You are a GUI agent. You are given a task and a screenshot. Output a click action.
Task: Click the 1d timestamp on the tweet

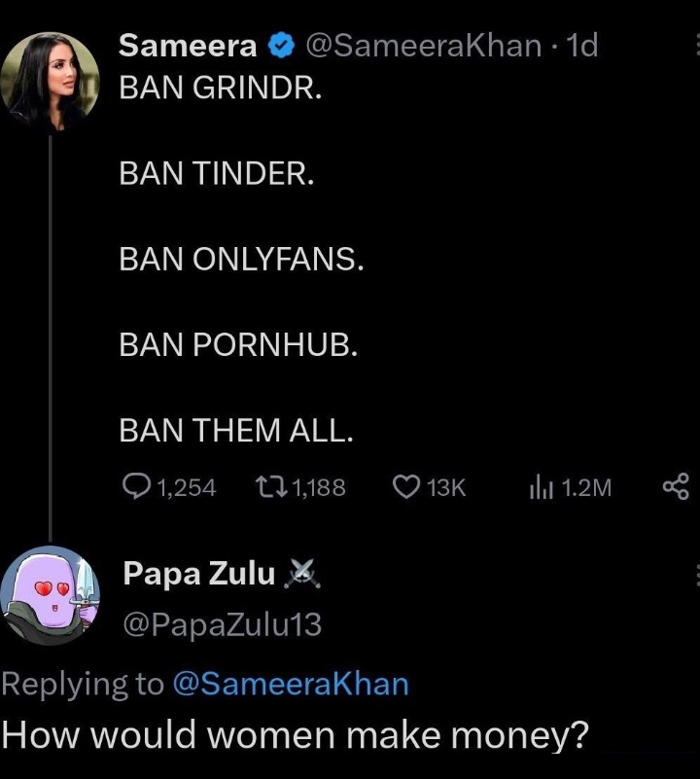[581, 46]
